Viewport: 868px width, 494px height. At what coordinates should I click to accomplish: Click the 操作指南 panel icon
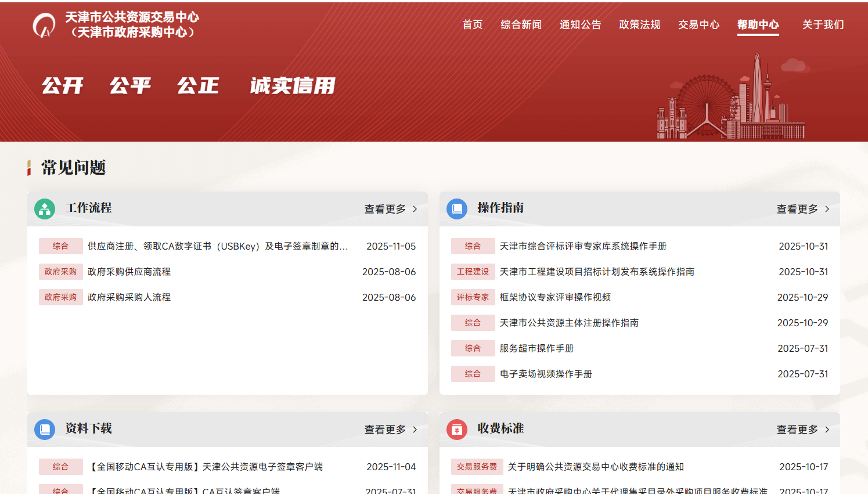coord(457,208)
